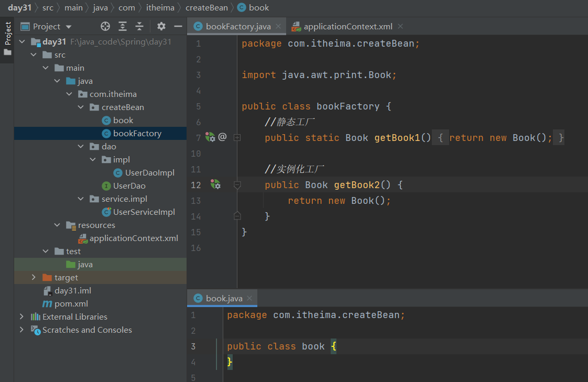Click Spring bean gutter icon on line 12
588x382 pixels.
click(x=215, y=184)
